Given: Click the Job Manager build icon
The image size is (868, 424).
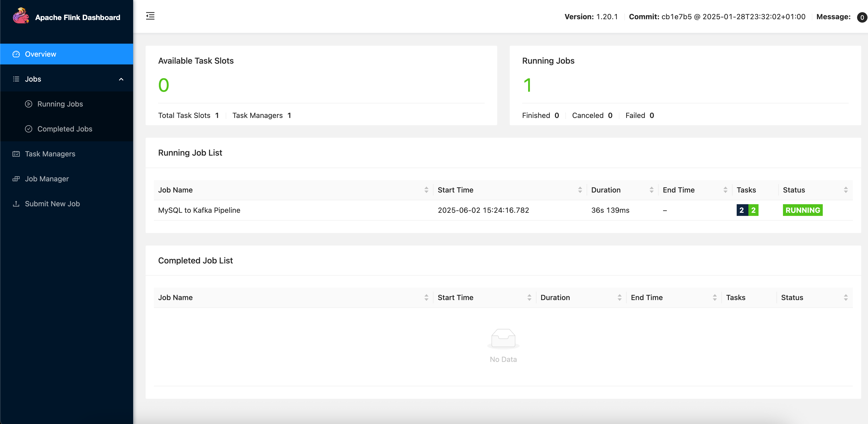Looking at the screenshot, I should tap(16, 179).
